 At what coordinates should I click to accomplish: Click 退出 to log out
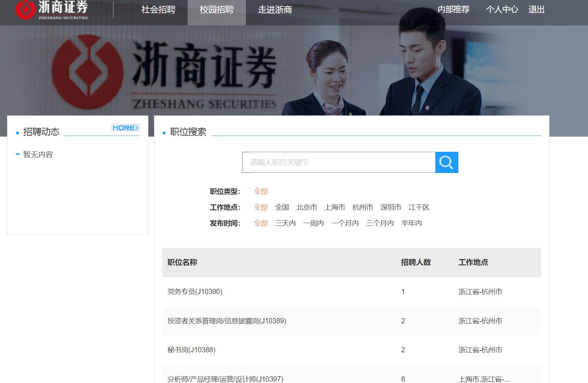[536, 10]
